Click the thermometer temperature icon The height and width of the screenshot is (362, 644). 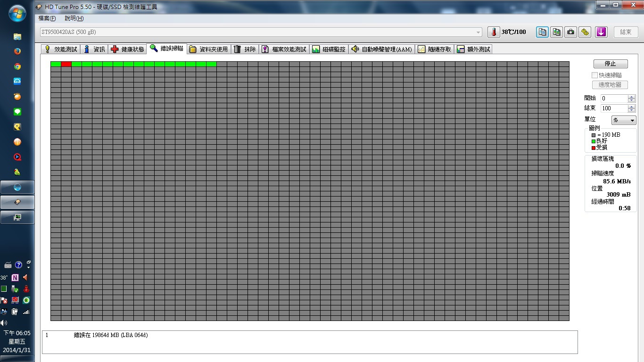493,32
